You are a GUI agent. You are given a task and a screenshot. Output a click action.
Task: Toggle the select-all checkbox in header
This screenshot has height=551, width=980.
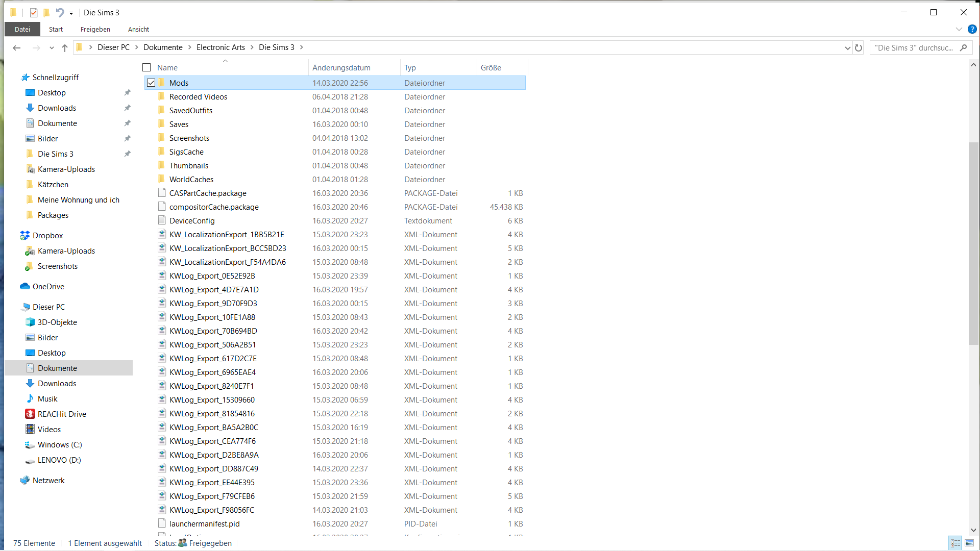coord(146,67)
